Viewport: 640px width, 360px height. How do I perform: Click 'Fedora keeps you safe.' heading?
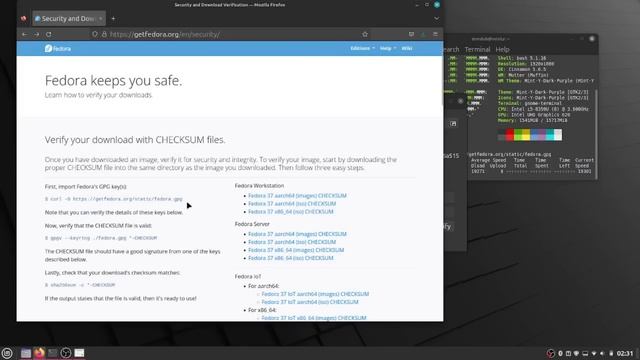coord(113,81)
